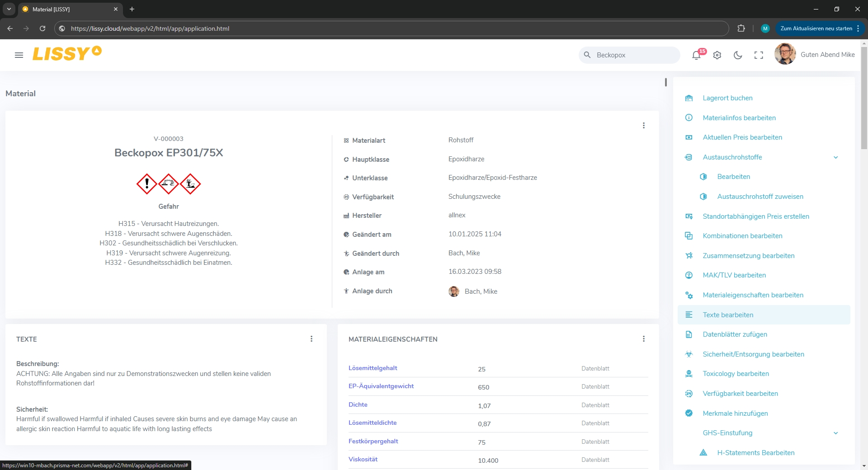868x470 pixels.
Task: Click the Merkmale checkmark badge icon
Action: click(689, 413)
